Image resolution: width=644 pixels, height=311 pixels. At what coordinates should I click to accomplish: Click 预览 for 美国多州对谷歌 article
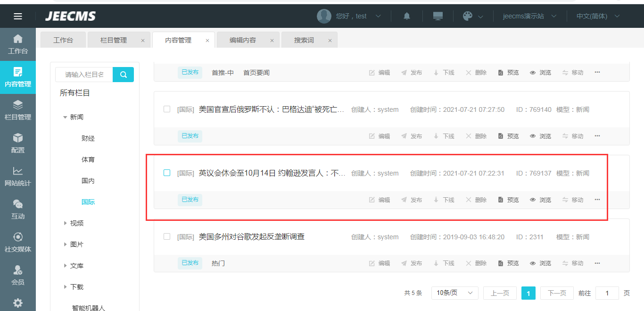coord(508,263)
